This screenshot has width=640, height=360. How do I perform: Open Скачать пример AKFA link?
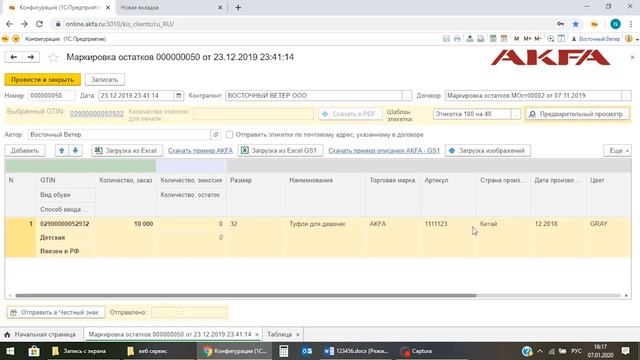click(200, 151)
